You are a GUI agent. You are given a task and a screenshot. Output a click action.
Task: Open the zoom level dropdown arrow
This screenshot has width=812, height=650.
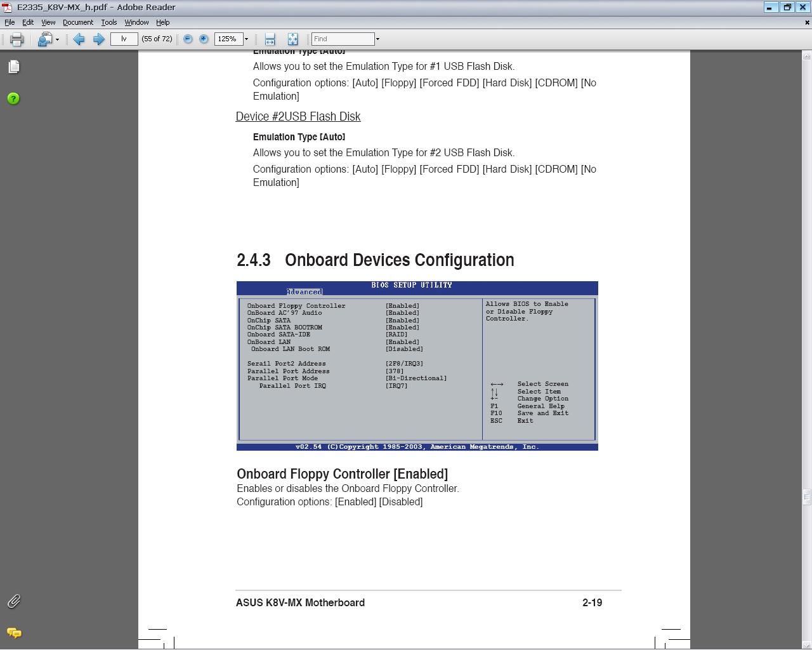[246, 39]
